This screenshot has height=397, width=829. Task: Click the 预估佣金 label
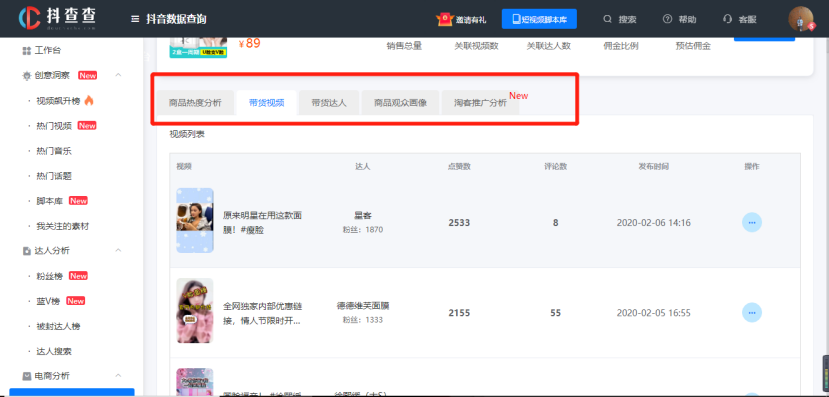pyautogui.click(x=693, y=46)
